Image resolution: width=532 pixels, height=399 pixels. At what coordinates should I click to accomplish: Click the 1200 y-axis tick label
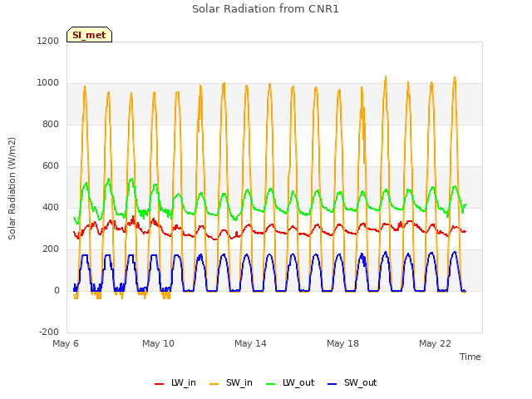pos(48,41)
